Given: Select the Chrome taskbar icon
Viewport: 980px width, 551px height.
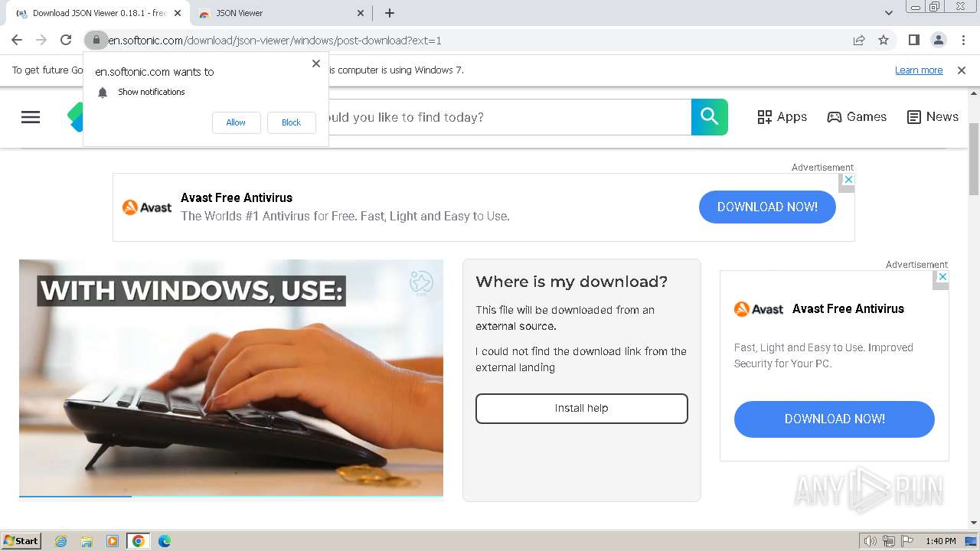Looking at the screenshot, I should [139, 541].
